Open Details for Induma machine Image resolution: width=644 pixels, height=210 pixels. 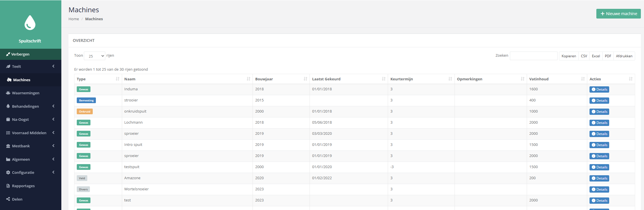(x=599, y=89)
